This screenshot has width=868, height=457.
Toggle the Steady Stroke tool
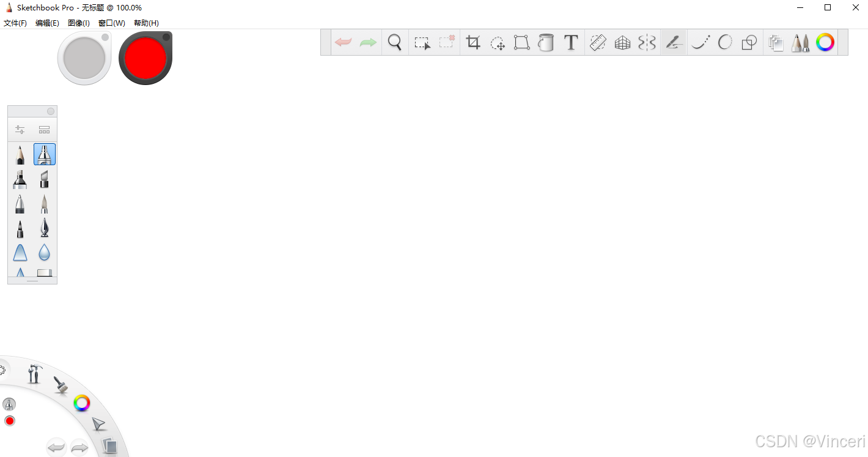click(x=674, y=42)
